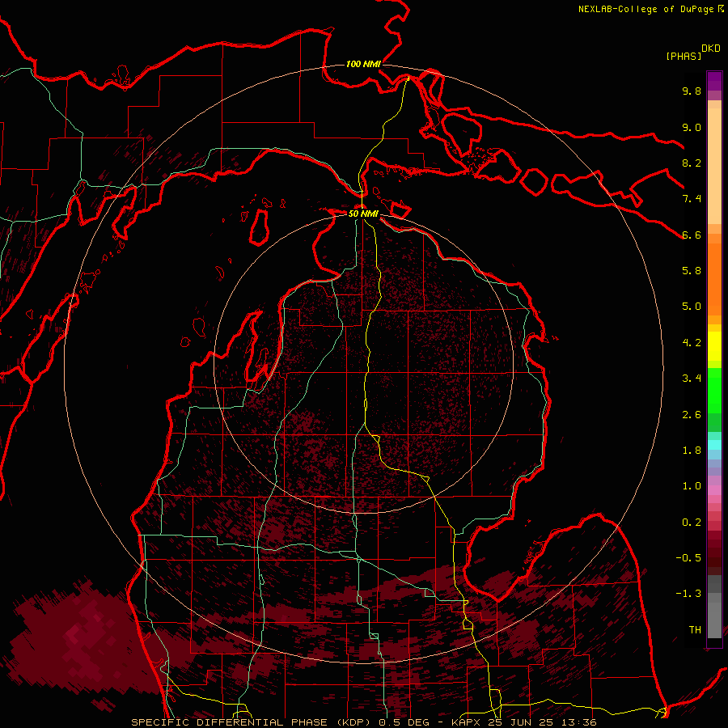This screenshot has height=728, width=728.
Task: Click the yellow segment of color bar
Action: click(714, 346)
